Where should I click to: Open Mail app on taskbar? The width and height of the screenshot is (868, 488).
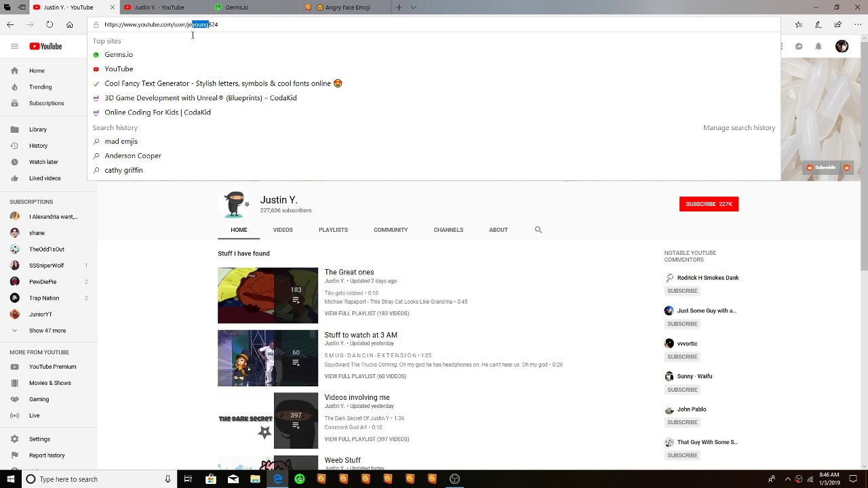click(x=233, y=479)
